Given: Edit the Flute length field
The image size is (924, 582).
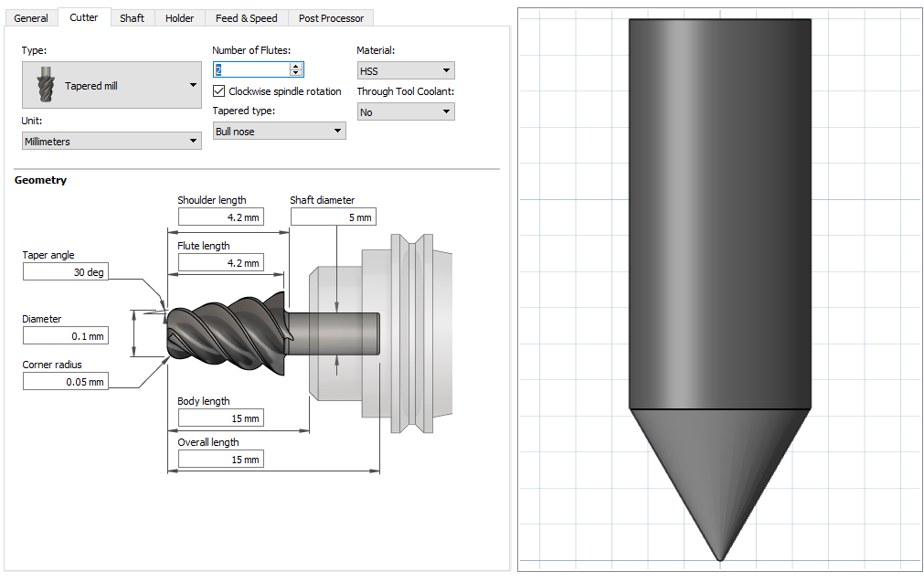Looking at the screenshot, I should coord(221,263).
